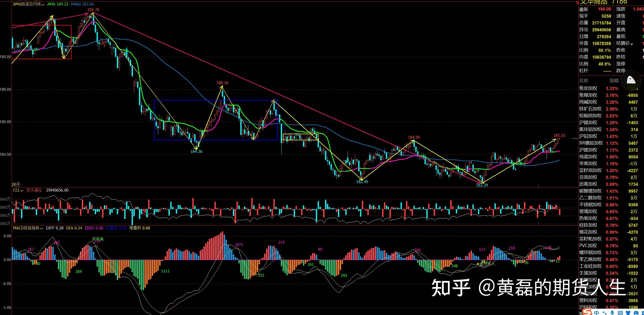Open the IME soft keyboard icon
The width and height of the screenshot is (644, 315).
coord(620,313)
